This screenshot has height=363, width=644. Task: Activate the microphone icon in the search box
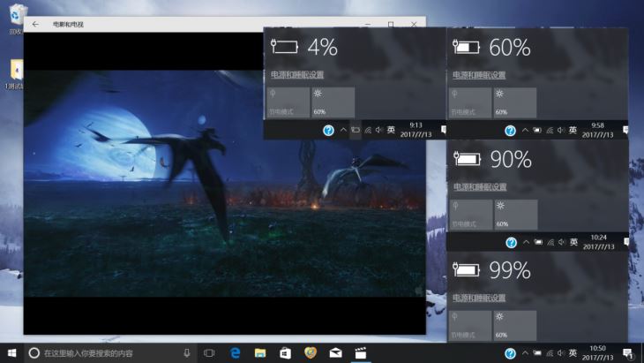(x=187, y=352)
